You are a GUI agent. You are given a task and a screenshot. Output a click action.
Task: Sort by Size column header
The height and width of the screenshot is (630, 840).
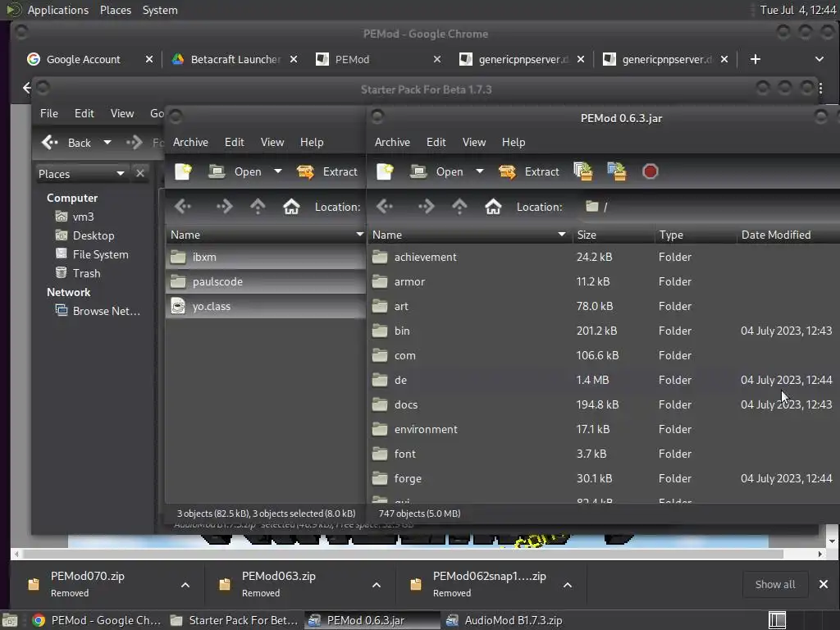tap(613, 235)
